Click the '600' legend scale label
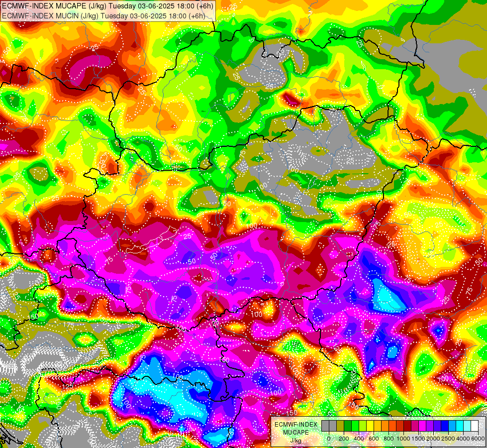487x448 pixels. point(374,439)
